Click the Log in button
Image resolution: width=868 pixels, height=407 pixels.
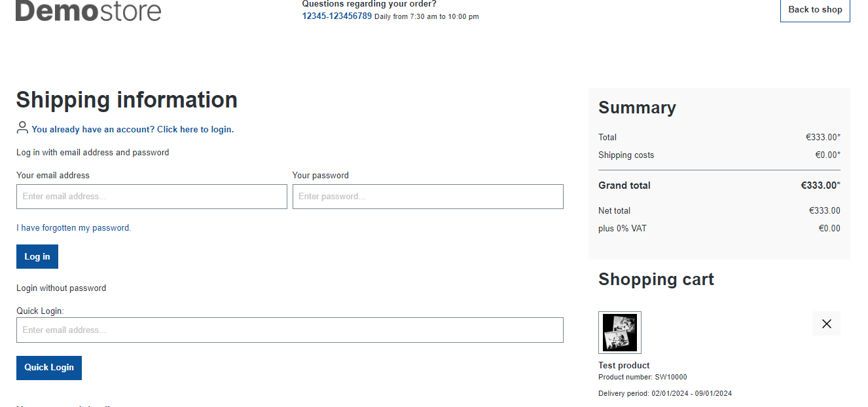(37, 257)
